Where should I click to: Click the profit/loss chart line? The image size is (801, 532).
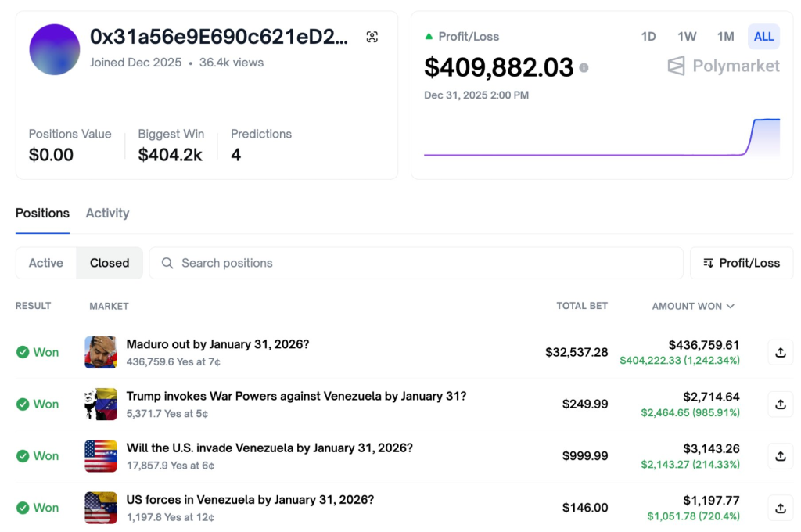click(587, 155)
